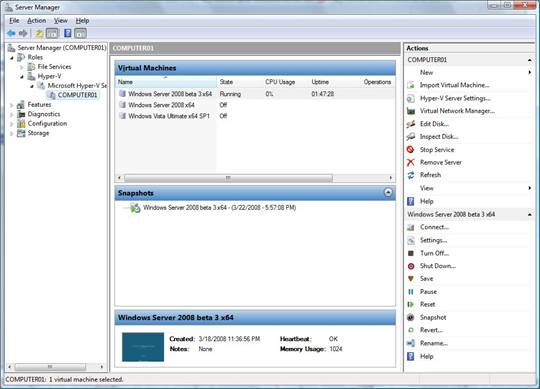Click Import Virtual Machine link
Viewport: 540px width, 389px height.
point(454,85)
